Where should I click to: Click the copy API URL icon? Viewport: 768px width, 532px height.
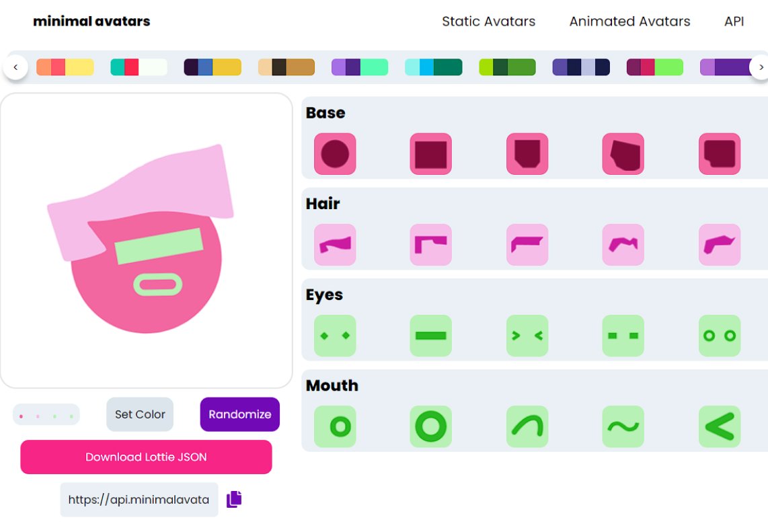pos(234,499)
